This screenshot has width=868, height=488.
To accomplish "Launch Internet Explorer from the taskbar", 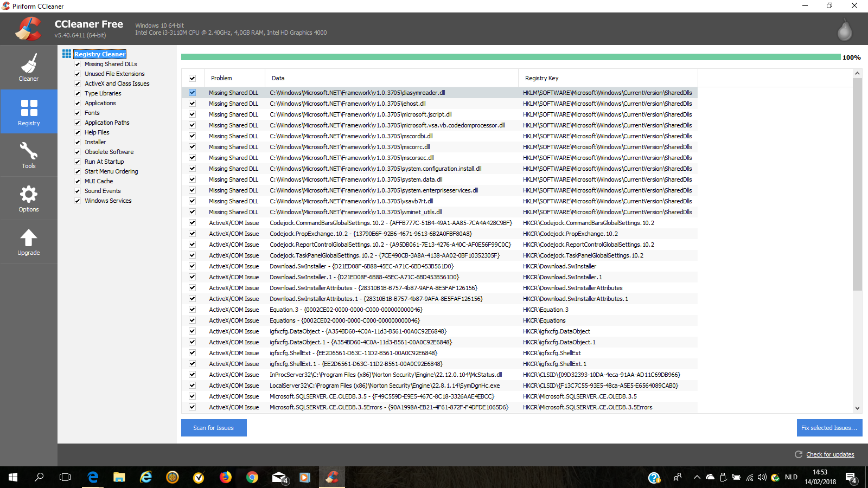I will coord(146,477).
